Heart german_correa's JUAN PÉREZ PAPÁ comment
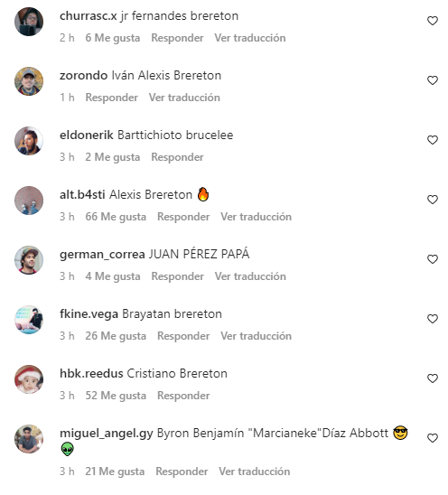 [433, 259]
